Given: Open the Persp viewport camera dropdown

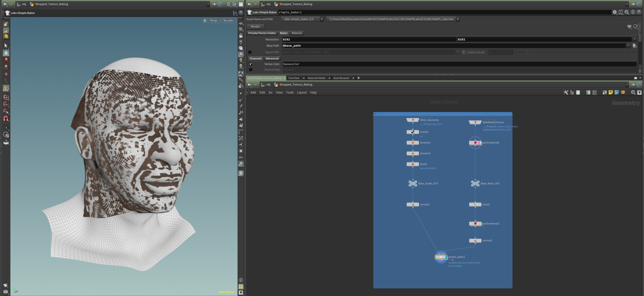Looking at the screenshot, I should point(214,21).
